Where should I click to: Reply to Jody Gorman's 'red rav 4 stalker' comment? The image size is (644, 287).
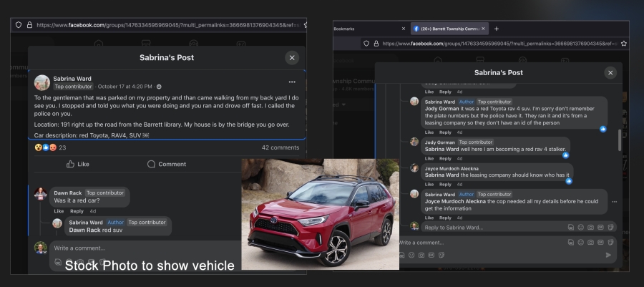[445, 158]
